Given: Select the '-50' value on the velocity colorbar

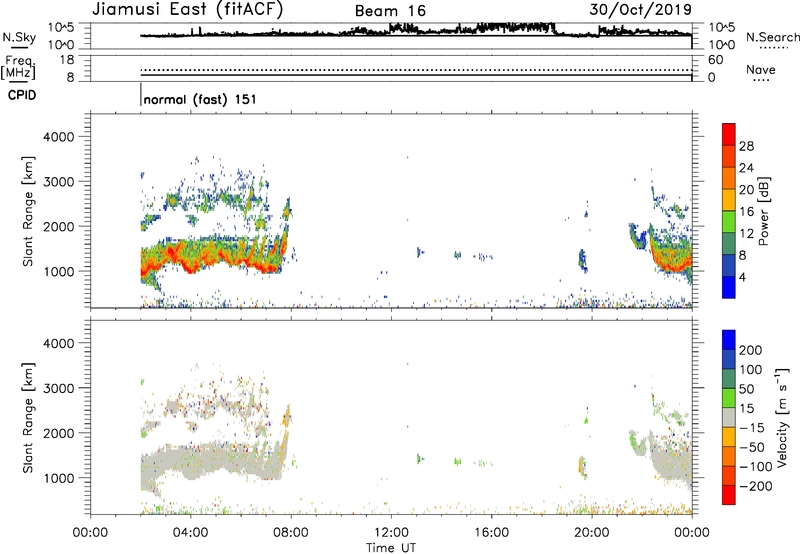Looking at the screenshot, I should click(752, 447).
